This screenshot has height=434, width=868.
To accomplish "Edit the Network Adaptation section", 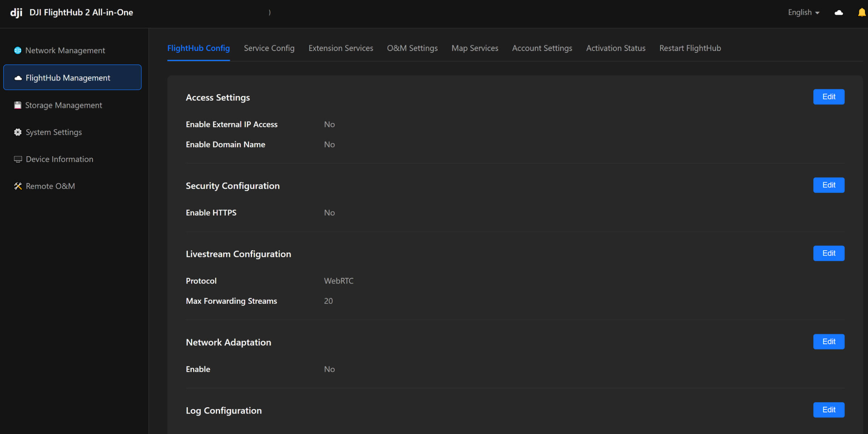I will pos(829,341).
